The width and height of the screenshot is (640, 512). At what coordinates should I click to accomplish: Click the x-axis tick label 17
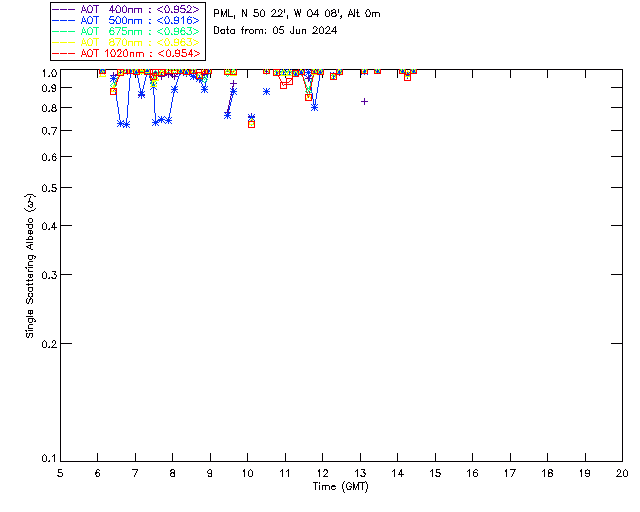point(510,473)
